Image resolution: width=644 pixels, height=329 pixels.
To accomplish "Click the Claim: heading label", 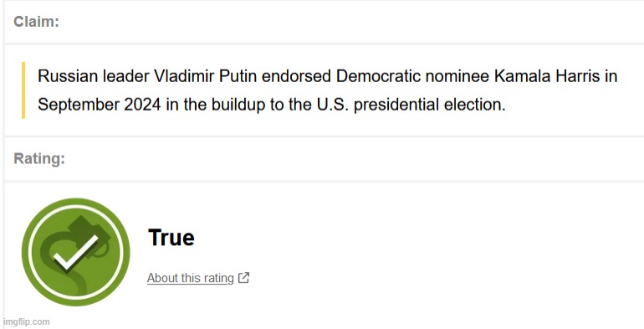I will pos(36,22).
